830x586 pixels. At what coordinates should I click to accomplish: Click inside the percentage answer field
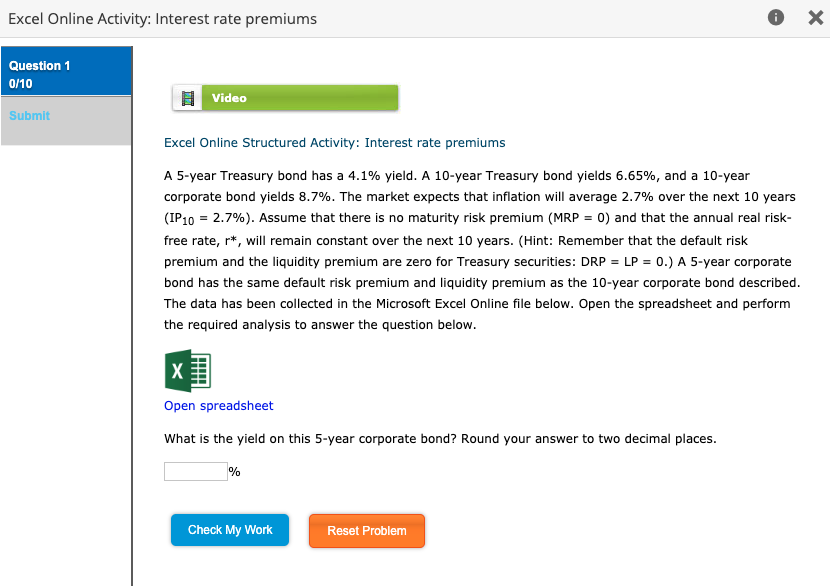195,470
